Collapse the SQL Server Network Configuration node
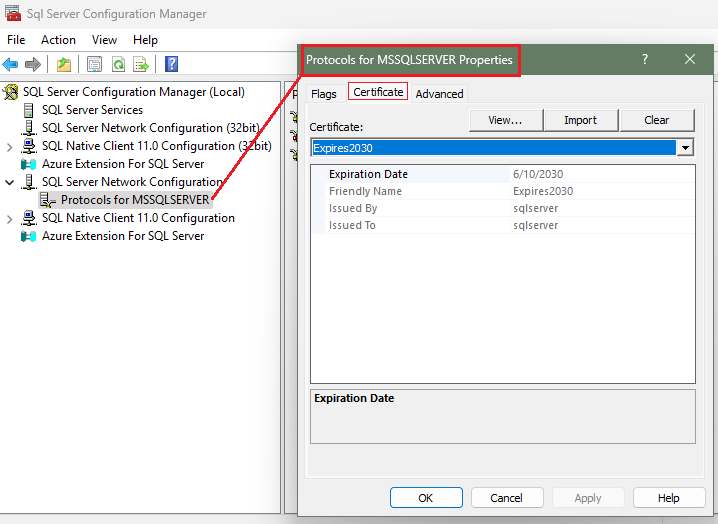718x524 pixels. pos(10,182)
